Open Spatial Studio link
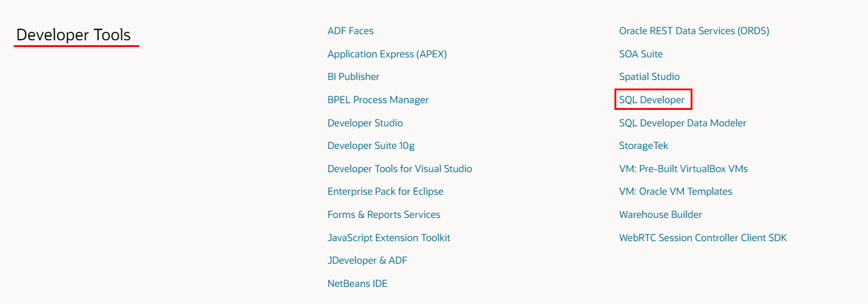The image size is (868, 304). 650,76
